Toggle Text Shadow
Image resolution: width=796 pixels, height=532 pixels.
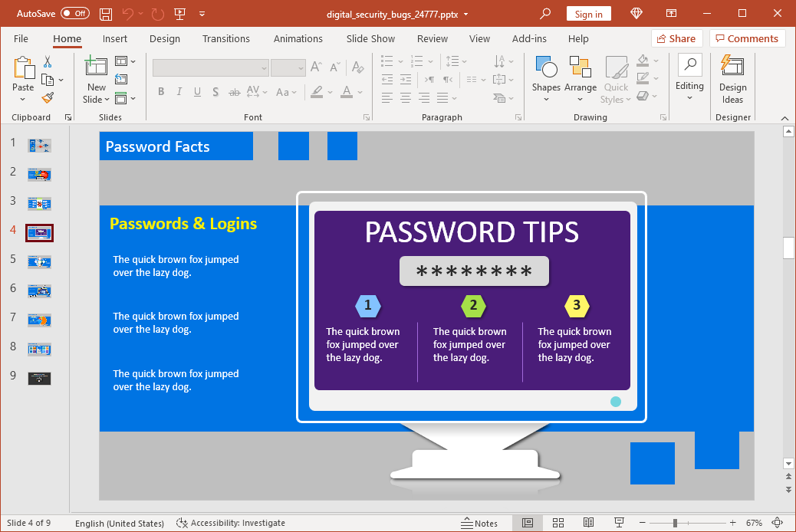215,92
